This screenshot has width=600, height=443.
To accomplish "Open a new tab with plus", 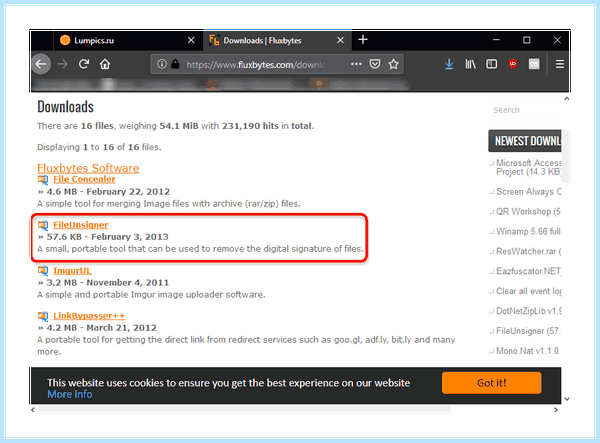I will click(x=363, y=40).
